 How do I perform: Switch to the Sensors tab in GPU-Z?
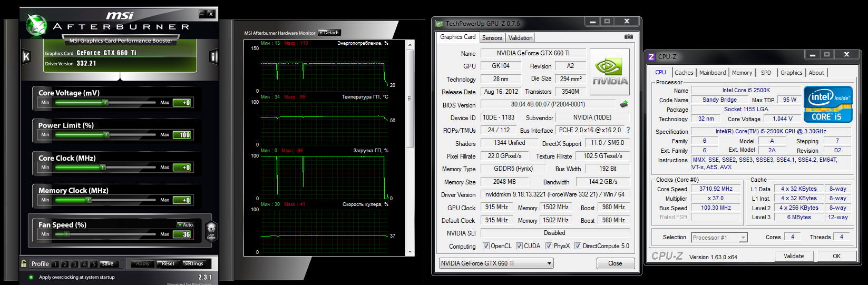(492, 38)
